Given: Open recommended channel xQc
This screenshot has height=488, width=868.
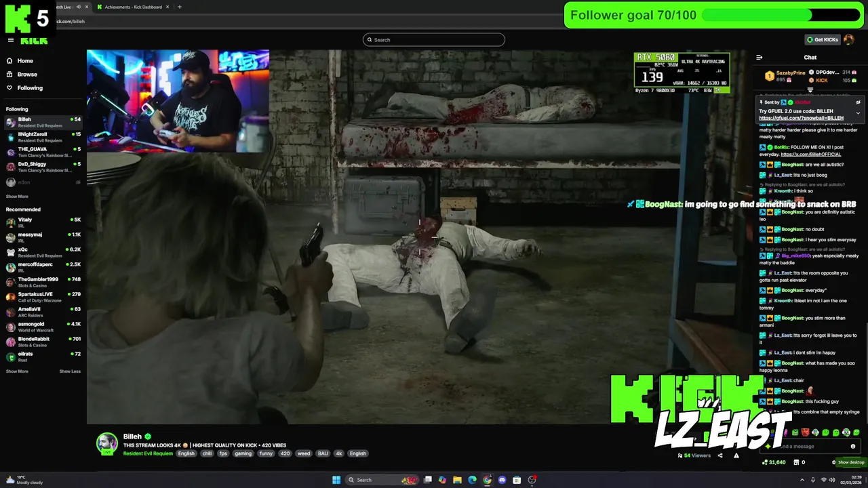Looking at the screenshot, I should (x=43, y=252).
